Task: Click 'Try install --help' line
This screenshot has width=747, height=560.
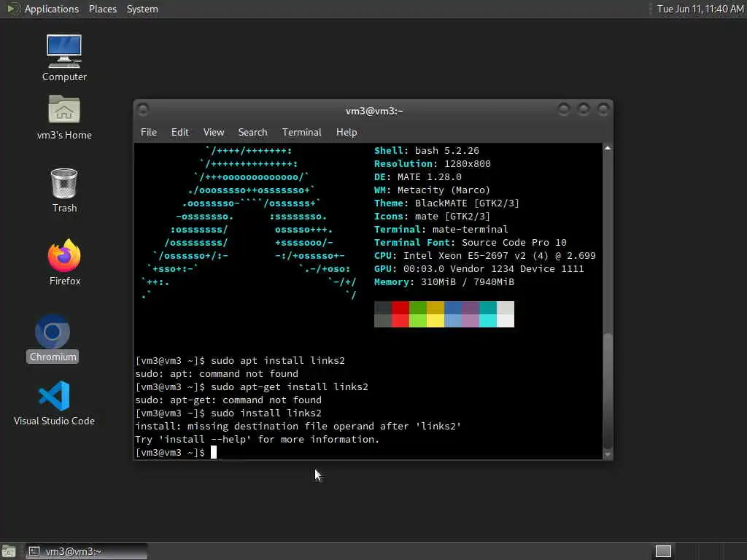Action: [258, 439]
